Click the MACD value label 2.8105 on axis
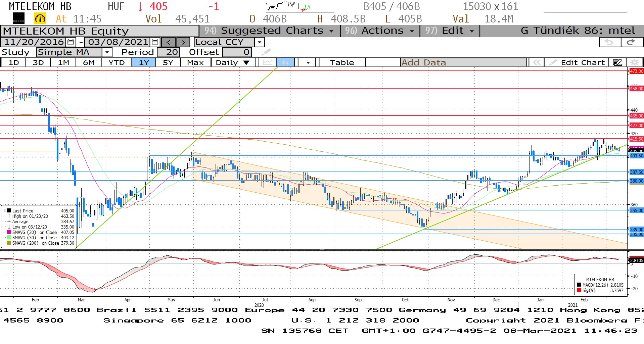644x344 pixels. coord(636,260)
